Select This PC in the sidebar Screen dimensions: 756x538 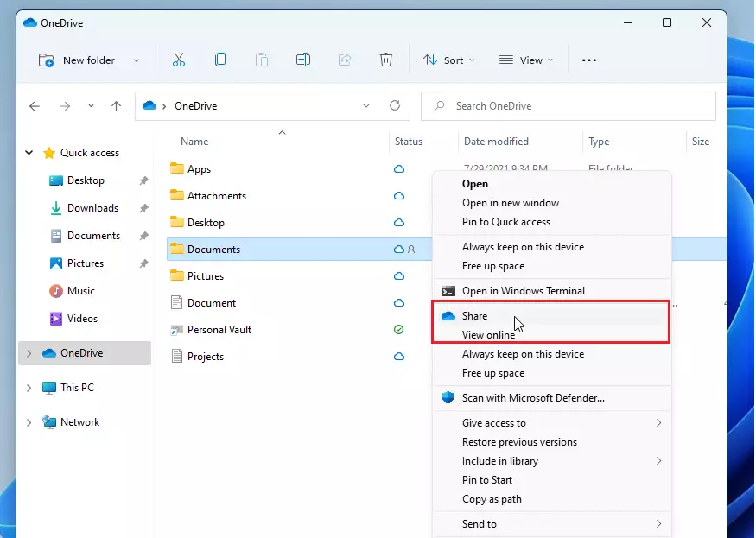click(77, 388)
